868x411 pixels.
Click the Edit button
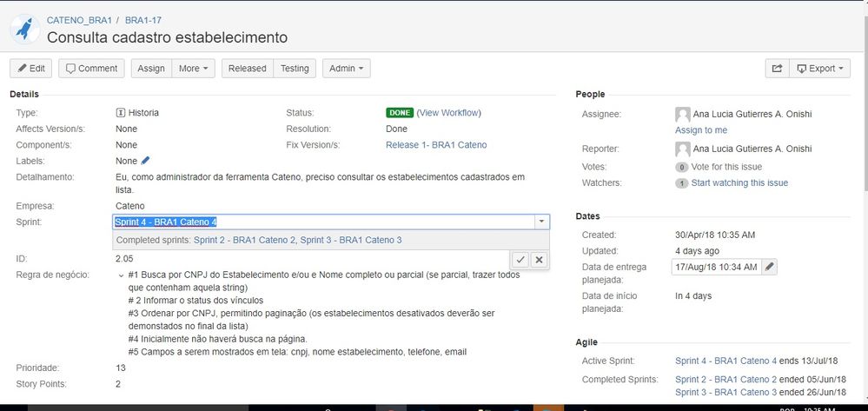coord(31,69)
